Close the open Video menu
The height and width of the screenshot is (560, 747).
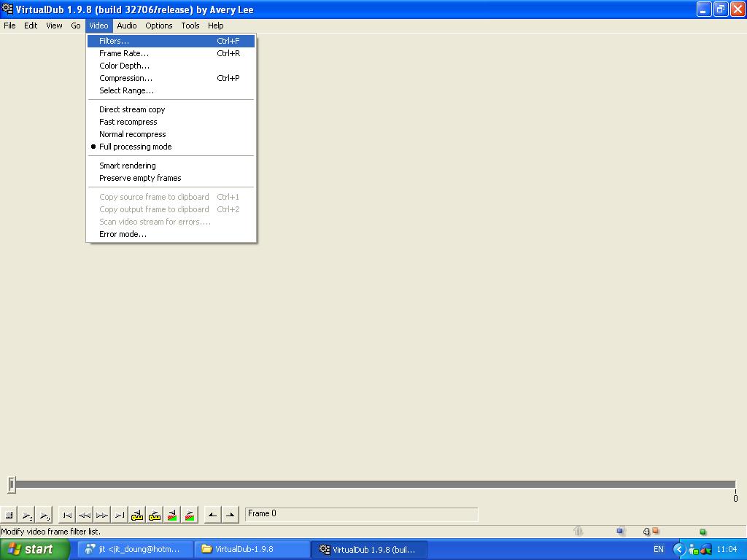click(98, 26)
